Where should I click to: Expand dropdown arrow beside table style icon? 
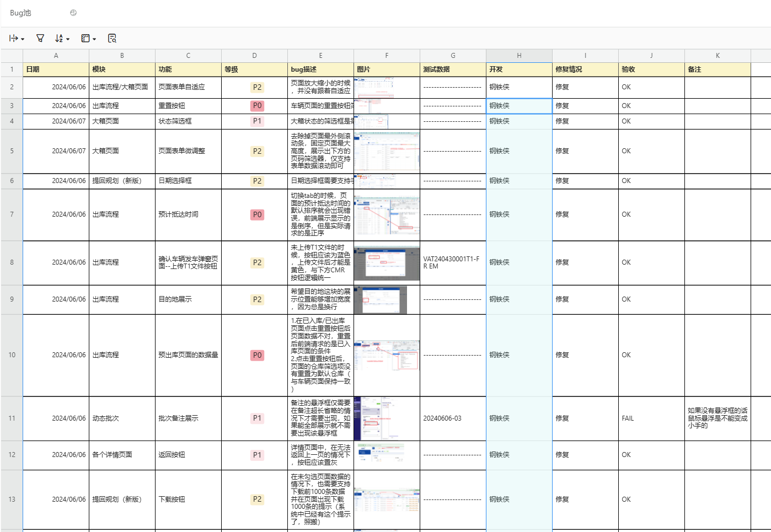pyautogui.click(x=94, y=39)
